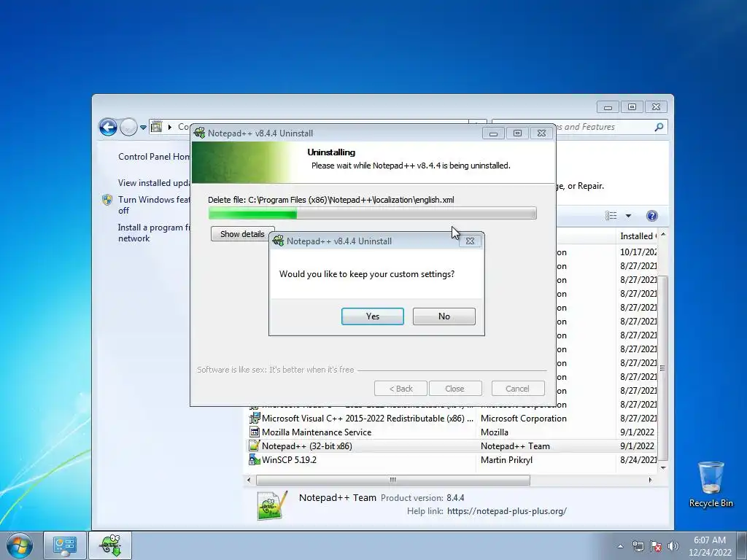
Task: Click the Action Center flag tray icon
Action: (x=656, y=546)
